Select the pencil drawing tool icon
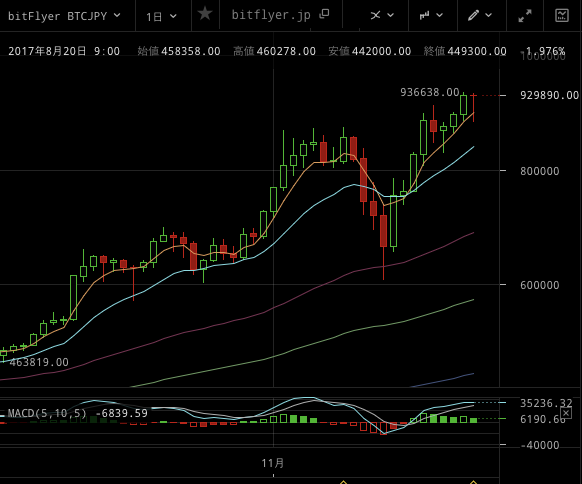 coord(473,15)
